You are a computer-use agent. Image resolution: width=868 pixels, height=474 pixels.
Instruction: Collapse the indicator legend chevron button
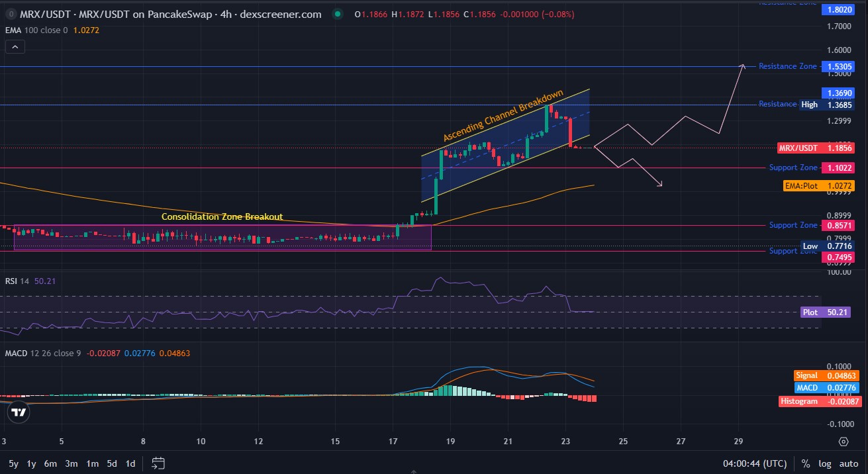click(15, 46)
